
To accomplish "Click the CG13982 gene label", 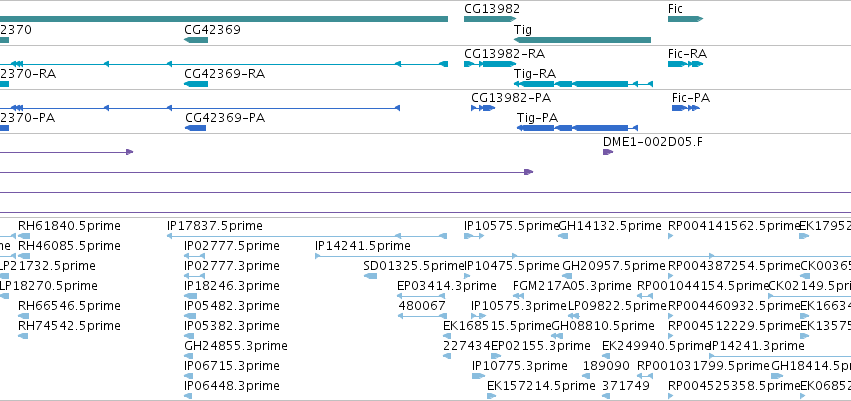I will click(492, 9).
